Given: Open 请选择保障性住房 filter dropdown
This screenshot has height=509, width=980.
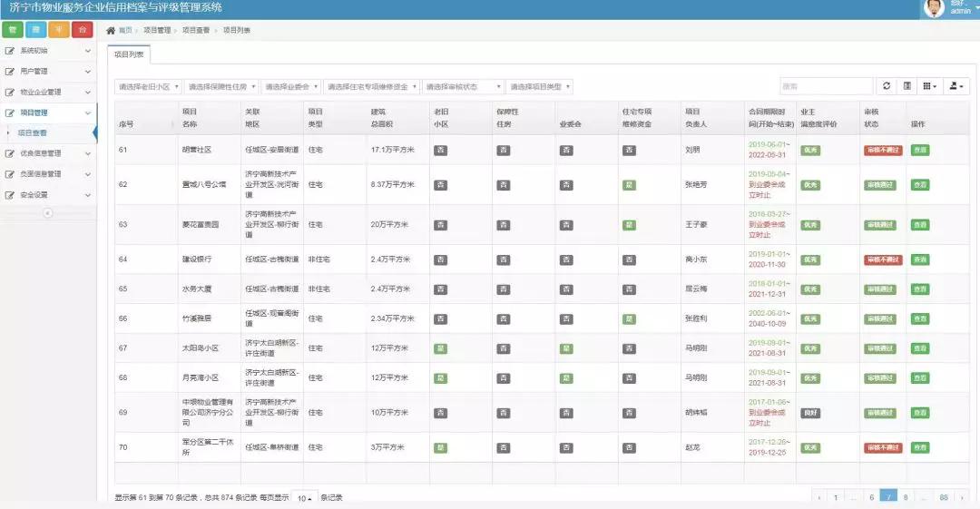Looking at the screenshot, I should 221,87.
